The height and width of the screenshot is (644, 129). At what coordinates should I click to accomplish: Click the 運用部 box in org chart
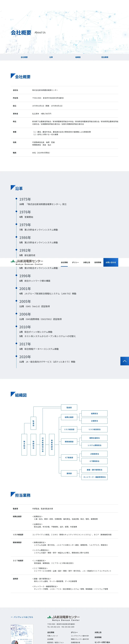pyautogui.click(x=69, y=473)
